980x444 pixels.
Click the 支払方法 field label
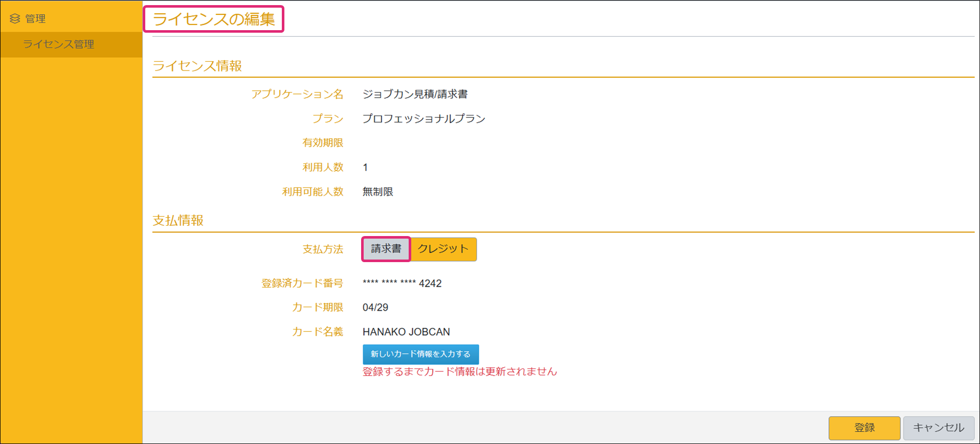click(322, 249)
